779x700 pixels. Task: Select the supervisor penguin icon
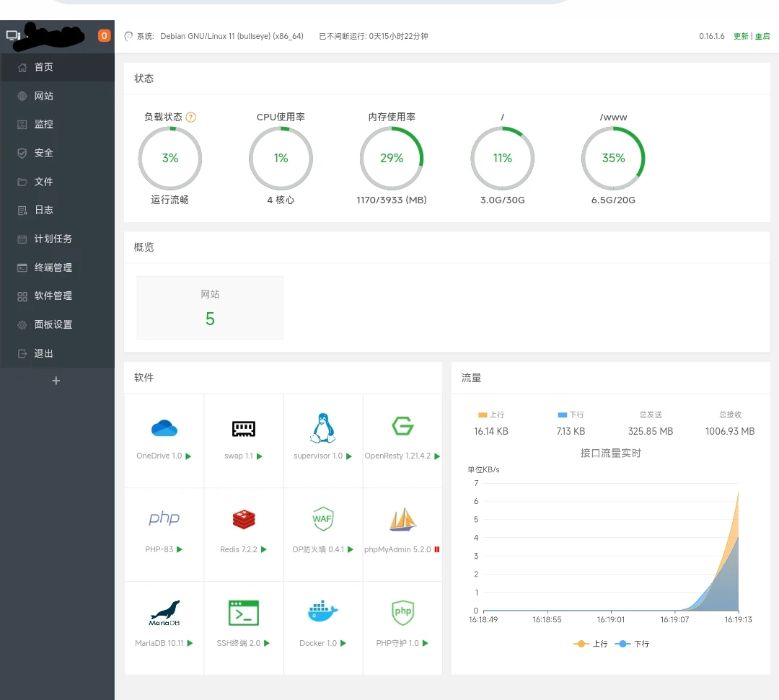tap(322, 428)
